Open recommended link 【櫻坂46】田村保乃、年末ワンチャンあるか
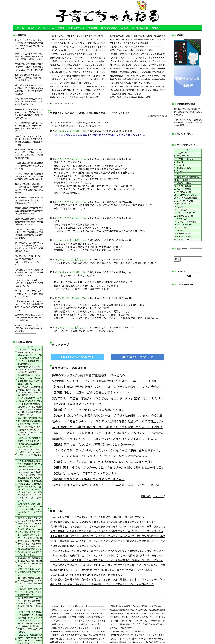This screenshot has height=644, width=215. [84, 473]
